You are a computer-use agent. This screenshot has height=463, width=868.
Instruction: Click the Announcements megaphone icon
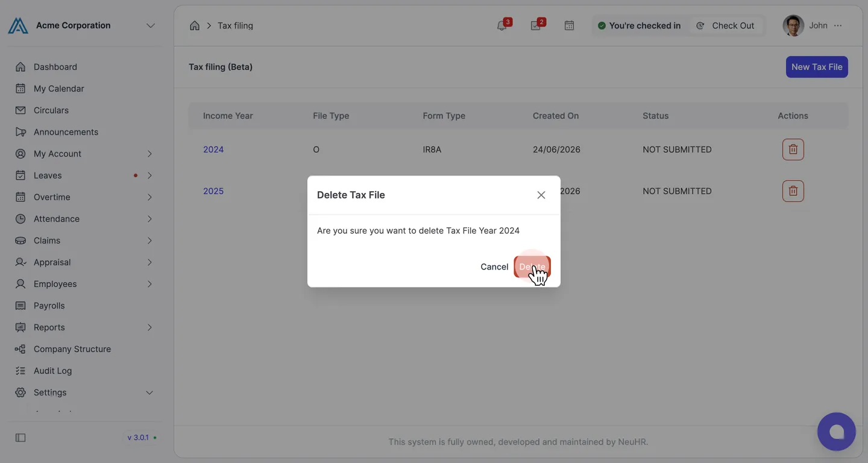[x=20, y=132]
